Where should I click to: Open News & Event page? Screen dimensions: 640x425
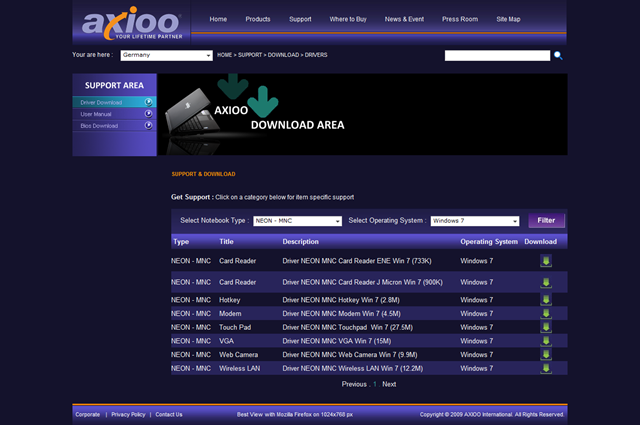(x=404, y=19)
